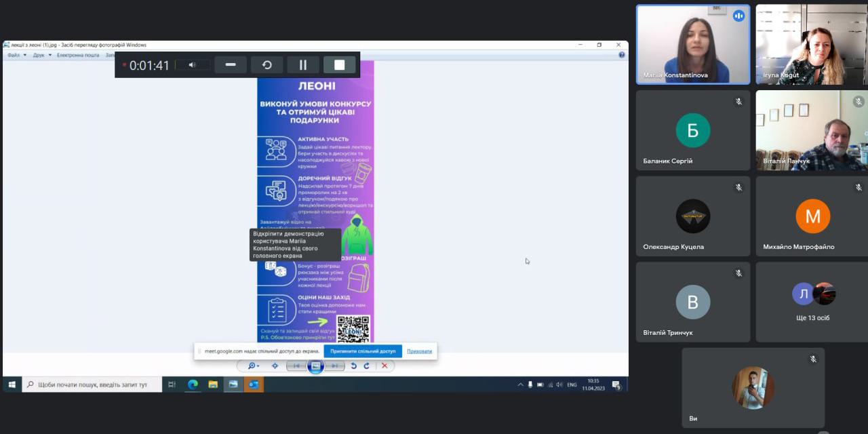
Task: Pause the screen recording
Action: (x=303, y=65)
